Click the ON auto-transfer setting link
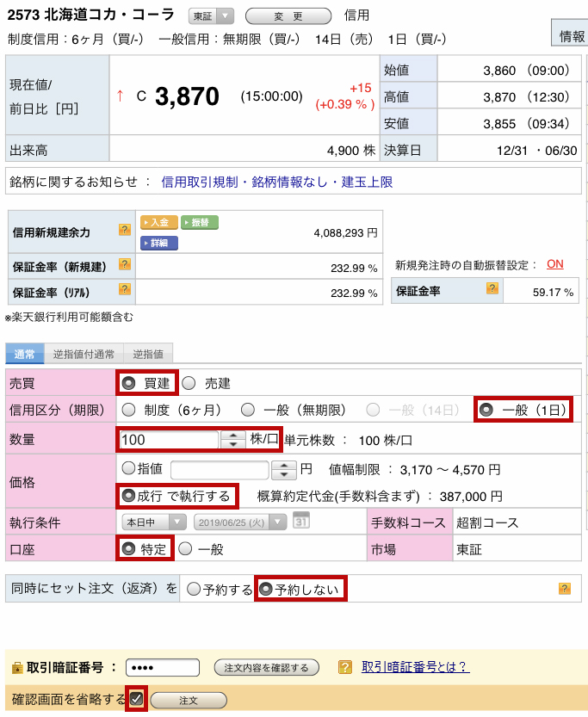 click(x=555, y=264)
